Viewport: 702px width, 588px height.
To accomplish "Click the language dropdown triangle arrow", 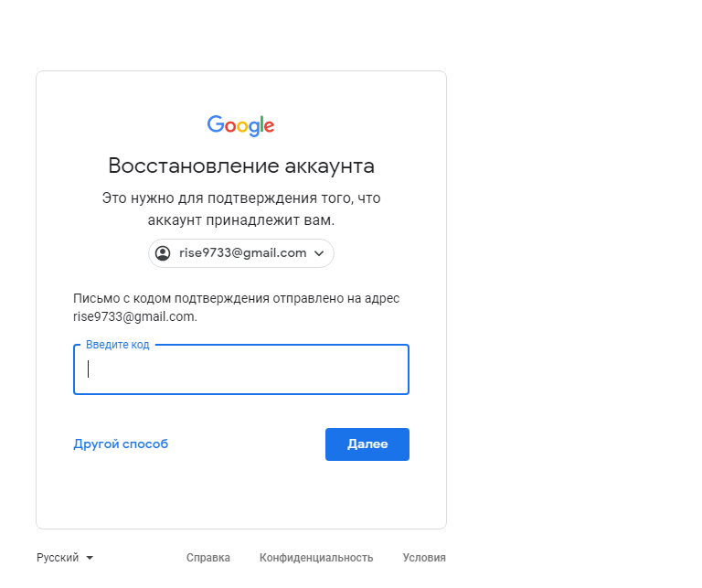I will [x=90, y=558].
